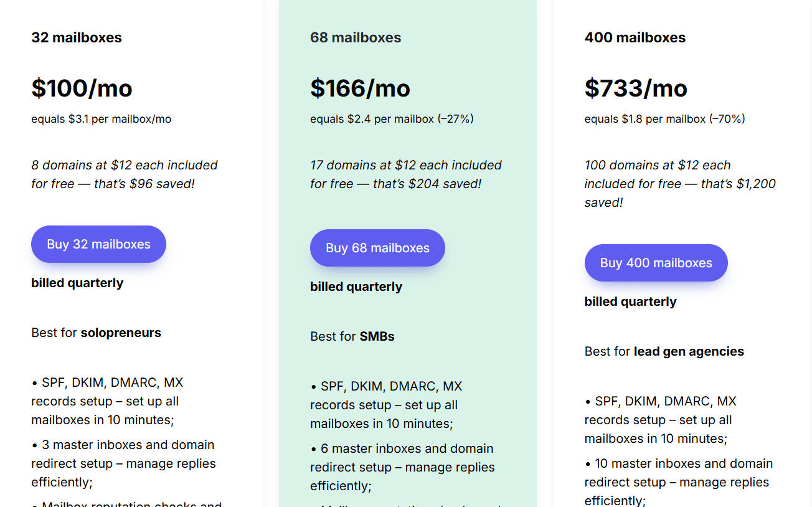This screenshot has width=812, height=507.
Task: Click the $100/mo price text
Action: (x=82, y=88)
